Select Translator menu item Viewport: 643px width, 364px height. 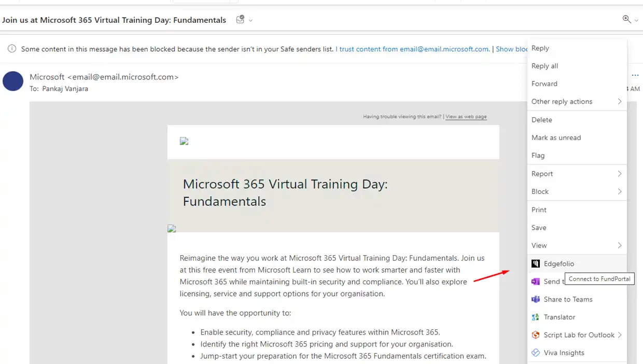click(x=577, y=317)
